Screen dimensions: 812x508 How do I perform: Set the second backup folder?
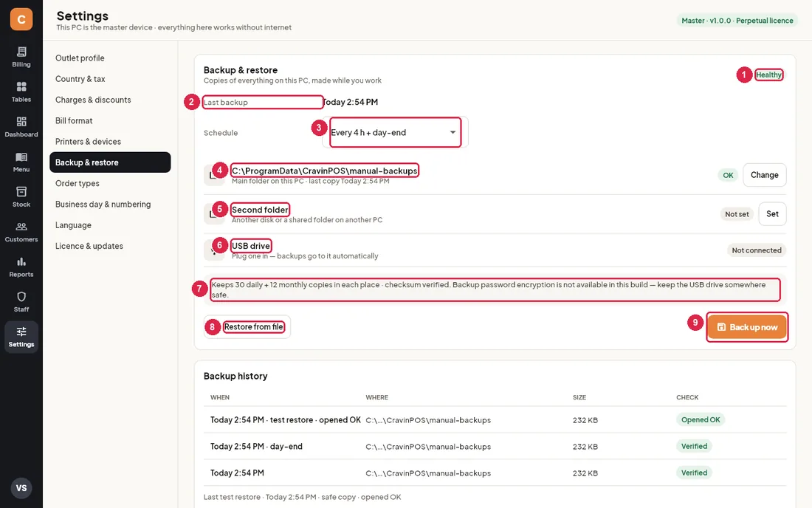click(x=772, y=214)
